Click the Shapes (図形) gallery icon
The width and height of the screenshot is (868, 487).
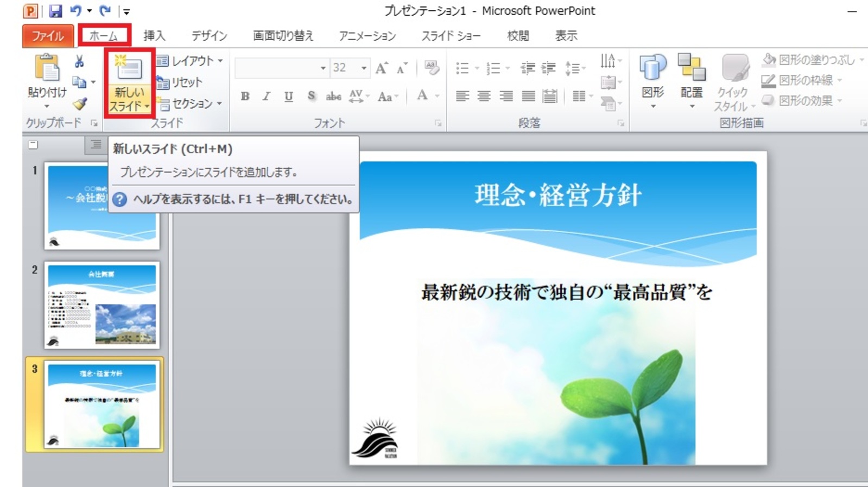[x=652, y=69]
